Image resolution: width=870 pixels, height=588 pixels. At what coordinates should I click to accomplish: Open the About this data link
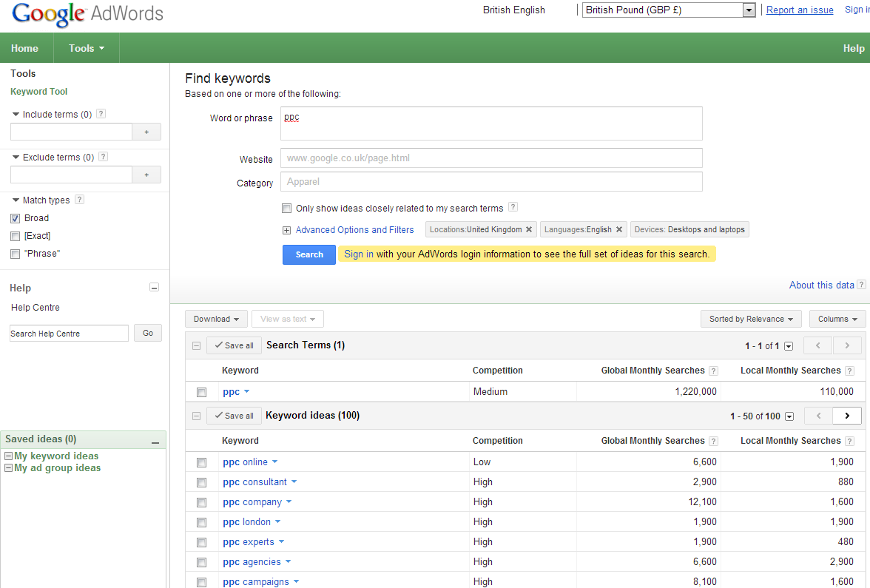click(822, 285)
